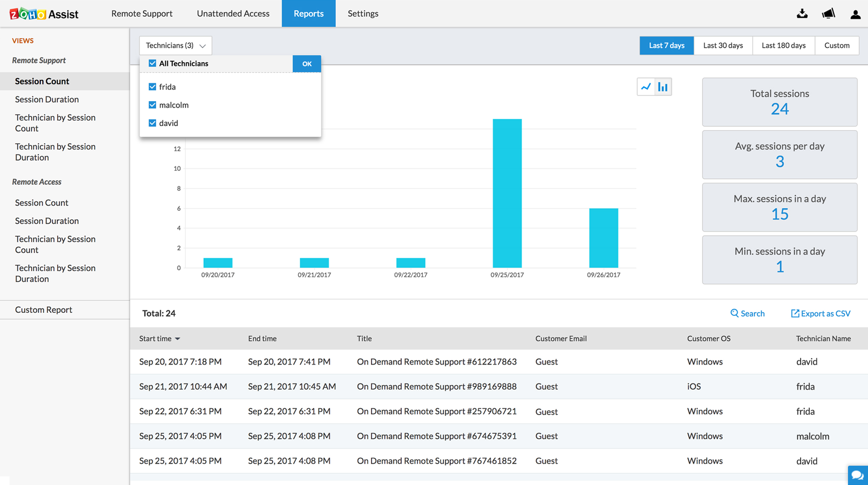Select the Last 30 days range
868x485 pixels.
click(723, 46)
